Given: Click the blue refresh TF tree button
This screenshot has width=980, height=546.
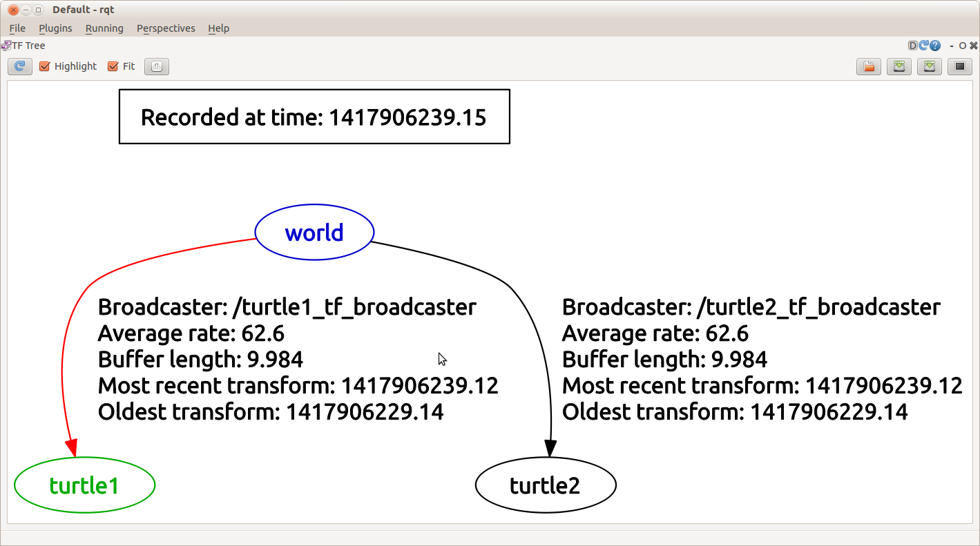Looking at the screenshot, I should coord(19,66).
